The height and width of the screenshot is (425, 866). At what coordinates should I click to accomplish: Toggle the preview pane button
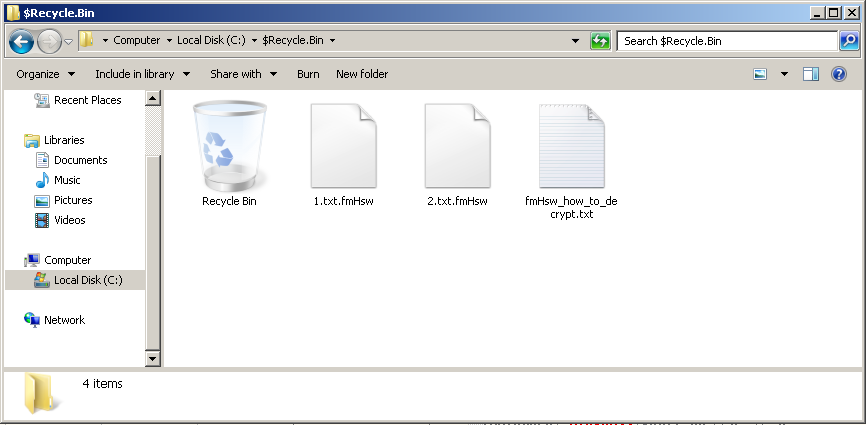click(811, 74)
